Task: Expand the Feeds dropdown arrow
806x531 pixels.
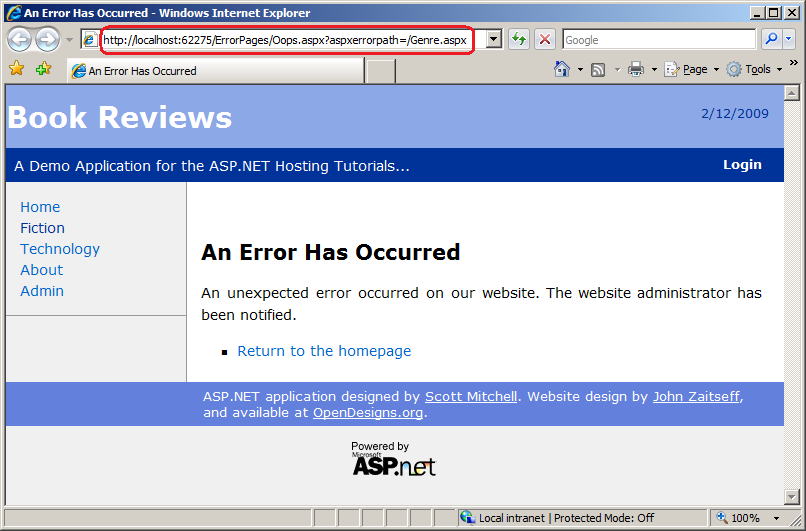Action: coord(617,69)
